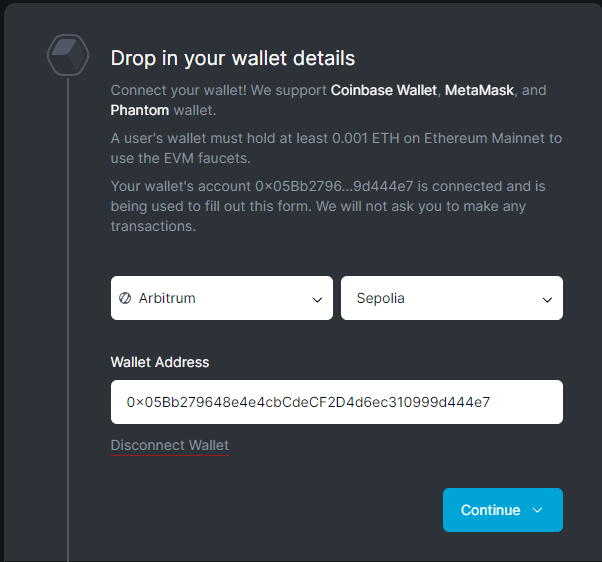Image resolution: width=602 pixels, height=562 pixels.
Task: Click the hexagon cube step icon
Action: click(x=68, y=55)
